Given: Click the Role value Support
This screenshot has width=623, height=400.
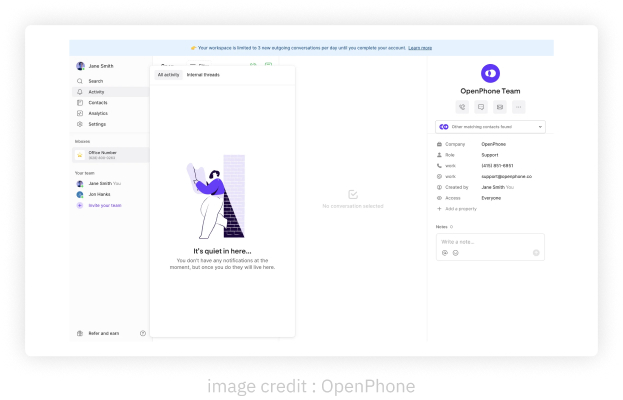Looking at the screenshot, I should coord(490,155).
